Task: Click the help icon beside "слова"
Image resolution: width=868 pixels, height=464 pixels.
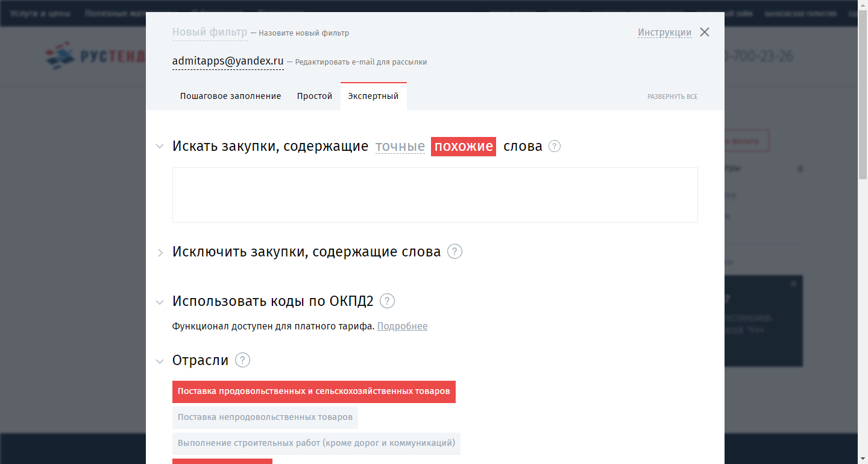Action: click(554, 146)
